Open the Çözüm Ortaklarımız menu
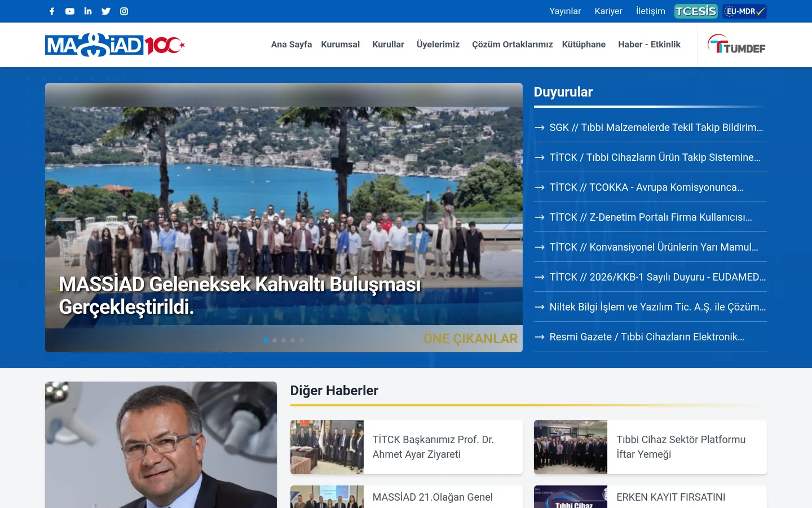 513,45
